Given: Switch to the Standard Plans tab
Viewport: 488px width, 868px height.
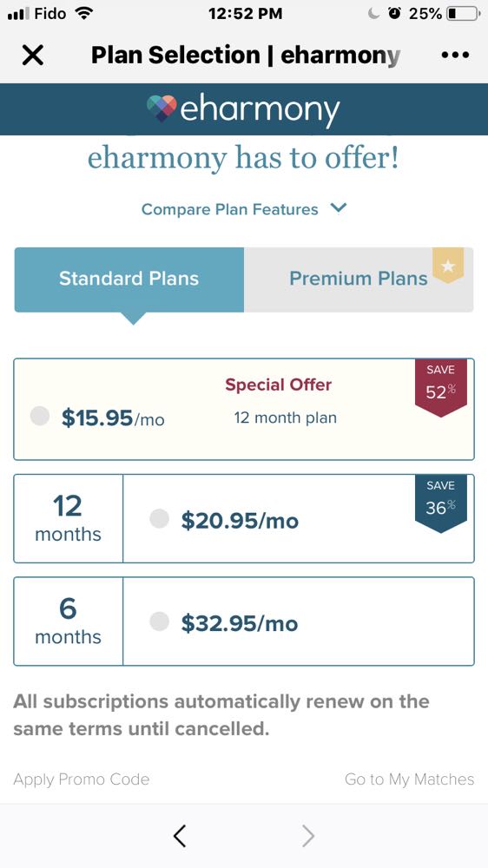Looking at the screenshot, I should click(129, 279).
